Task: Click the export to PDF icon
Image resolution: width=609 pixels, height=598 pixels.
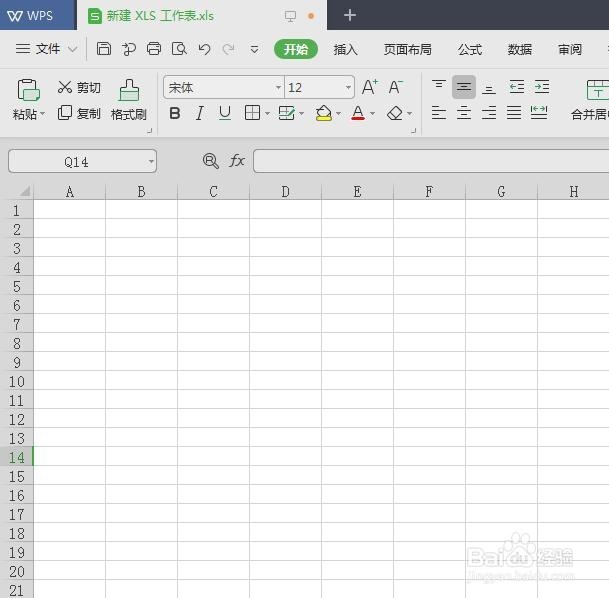Action: coord(129,49)
